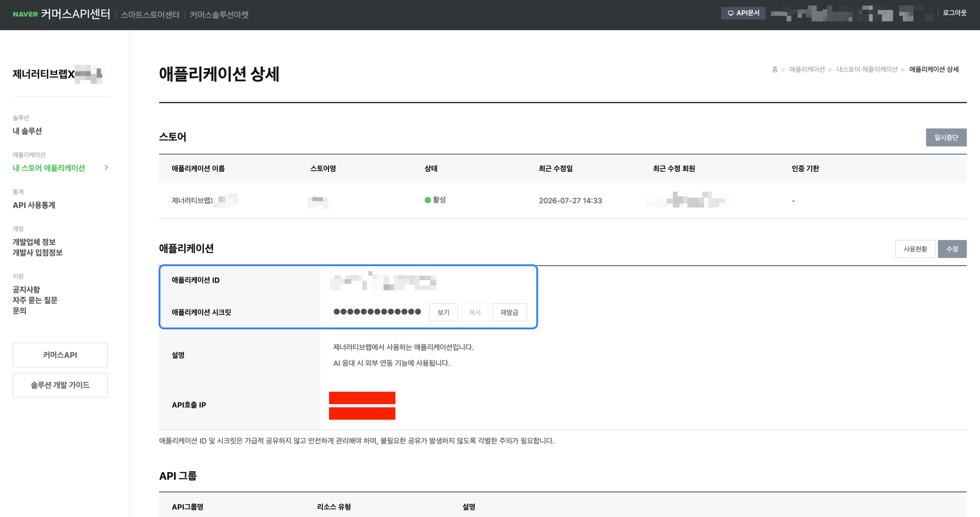Click the 애플리케이션 이름 column header
Viewport: 980px width, 517px height.
tap(198, 168)
